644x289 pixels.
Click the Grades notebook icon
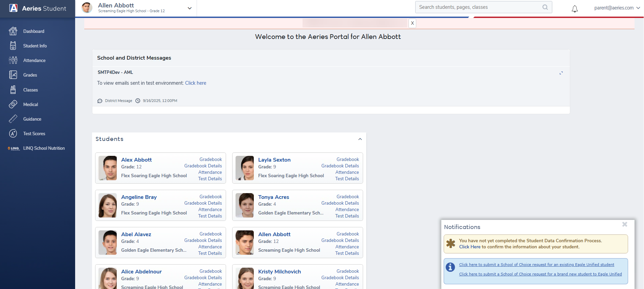click(x=13, y=75)
